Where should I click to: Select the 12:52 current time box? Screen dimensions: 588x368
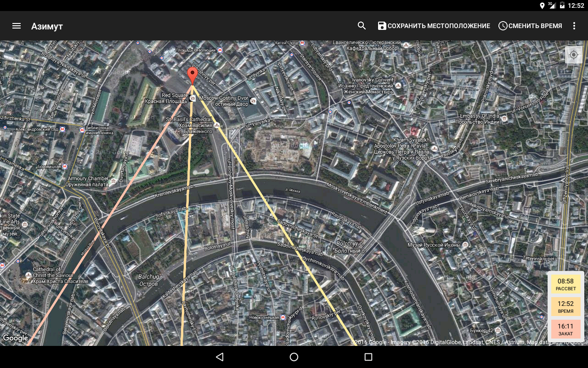(565, 307)
